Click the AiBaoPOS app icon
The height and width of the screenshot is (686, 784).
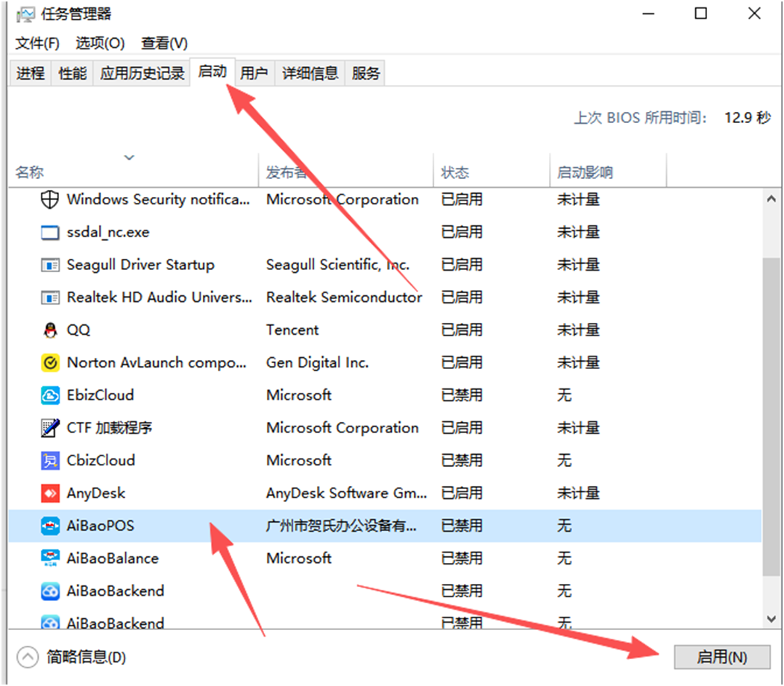(x=49, y=526)
